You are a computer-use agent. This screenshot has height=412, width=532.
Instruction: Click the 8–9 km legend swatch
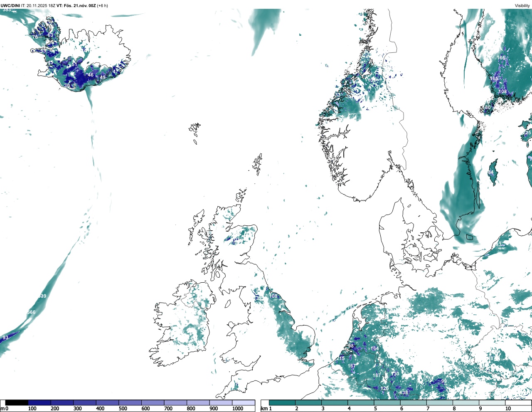pyautogui.click(x=465, y=403)
